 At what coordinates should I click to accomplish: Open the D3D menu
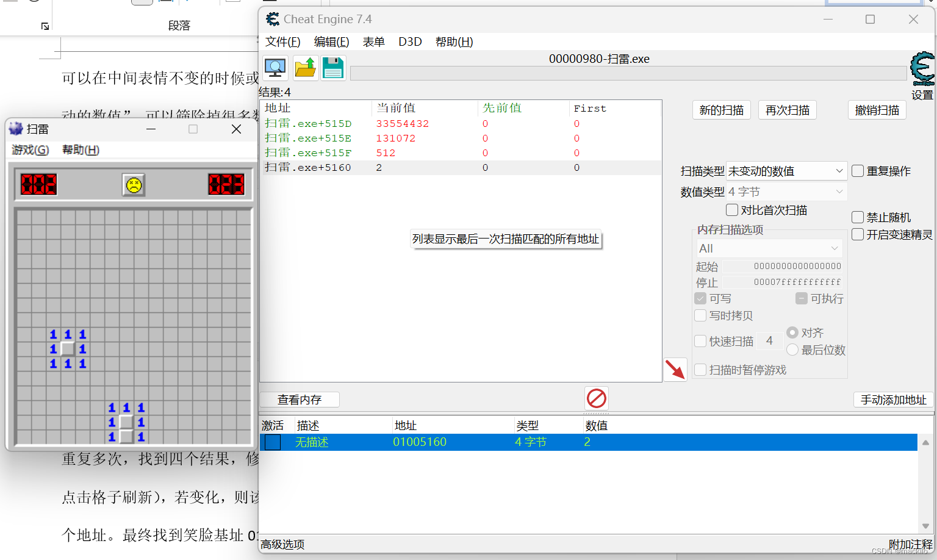[x=410, y=41]
